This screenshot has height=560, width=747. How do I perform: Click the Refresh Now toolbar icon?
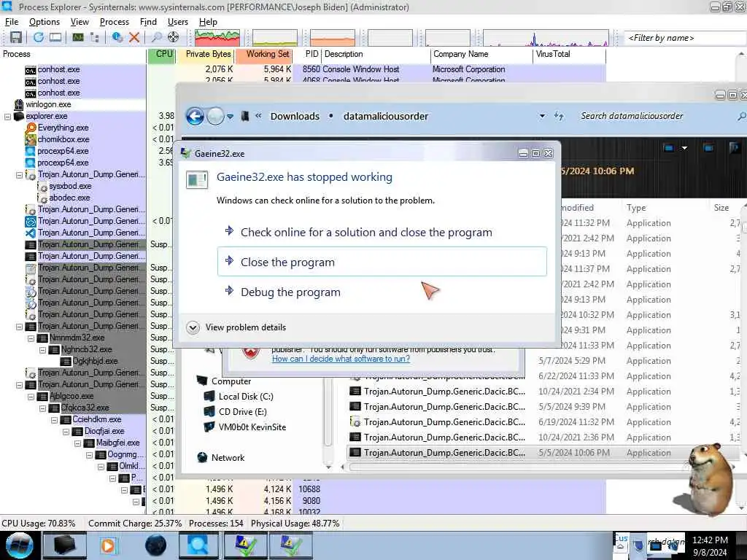(39, 37)
